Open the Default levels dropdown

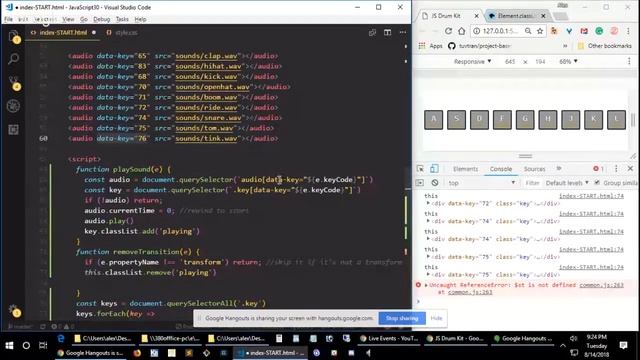567,183
